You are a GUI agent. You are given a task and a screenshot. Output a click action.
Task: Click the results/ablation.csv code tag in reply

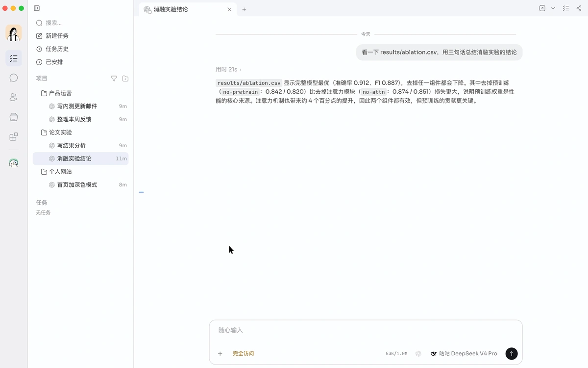pos(249,83)
